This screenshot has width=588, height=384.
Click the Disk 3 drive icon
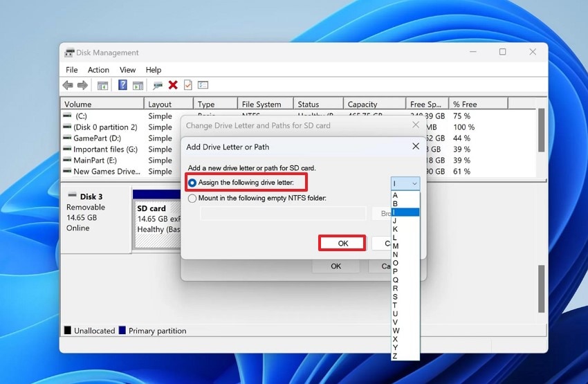72,195
